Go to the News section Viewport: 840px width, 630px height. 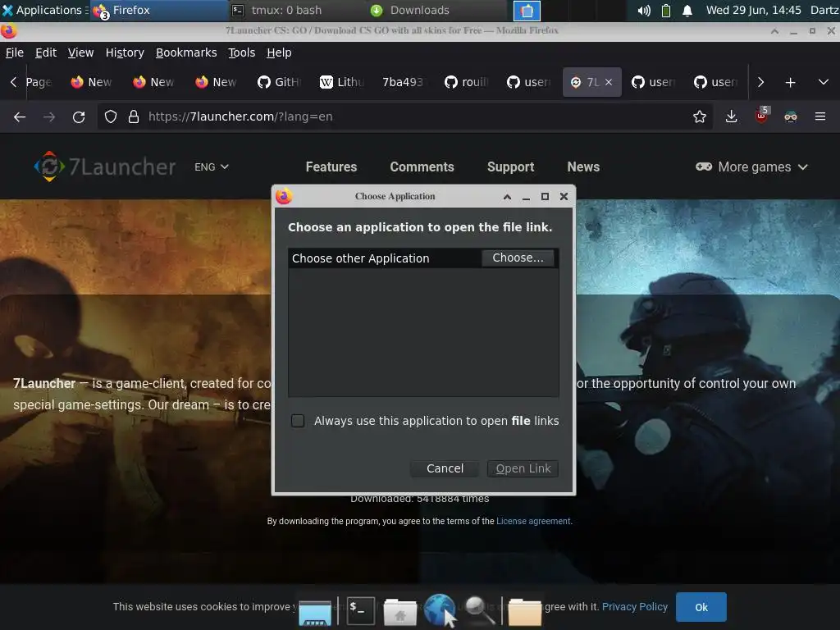coord(583,167)
